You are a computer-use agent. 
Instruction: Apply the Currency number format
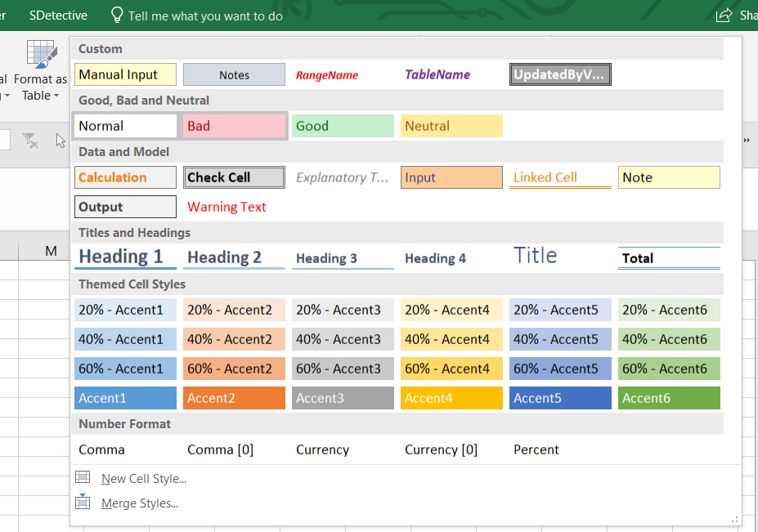343,449
